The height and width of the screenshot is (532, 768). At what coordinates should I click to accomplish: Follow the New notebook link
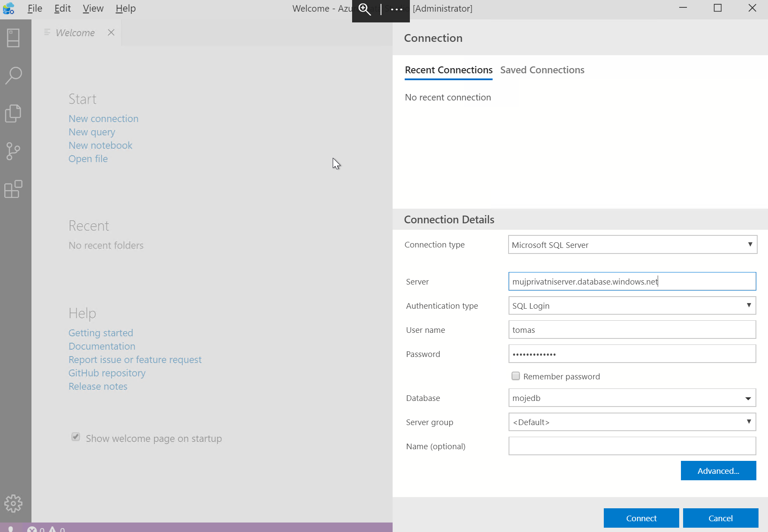tap(100, 145)
